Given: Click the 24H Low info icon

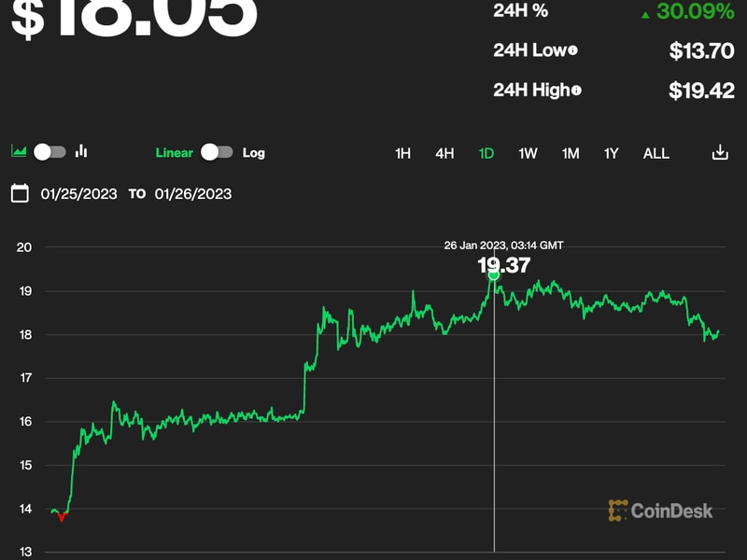Looking at the screenshot, I should (572, 51).
